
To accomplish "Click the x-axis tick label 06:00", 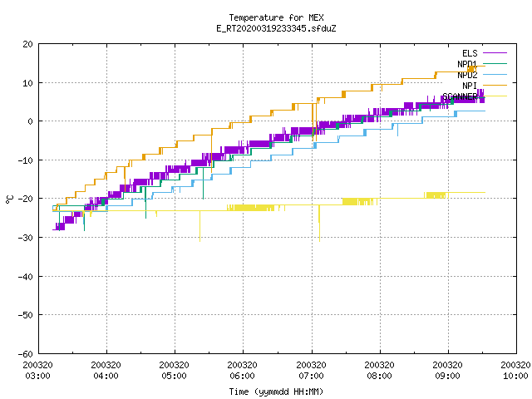I will [242, 376].
